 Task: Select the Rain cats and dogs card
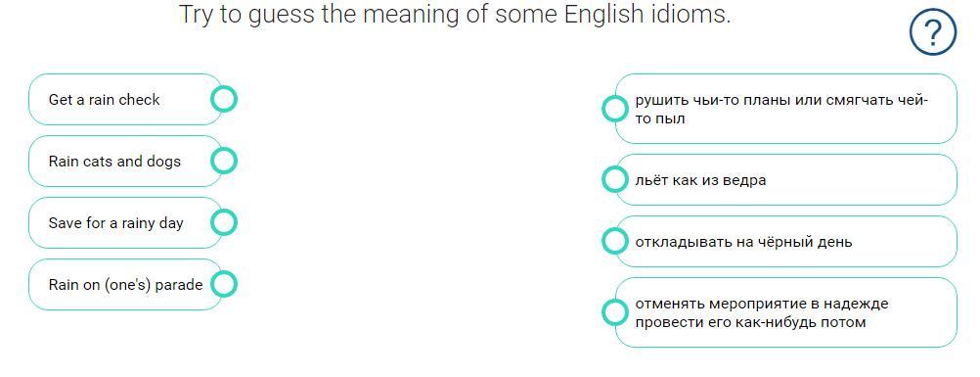(x=125, y=161)
